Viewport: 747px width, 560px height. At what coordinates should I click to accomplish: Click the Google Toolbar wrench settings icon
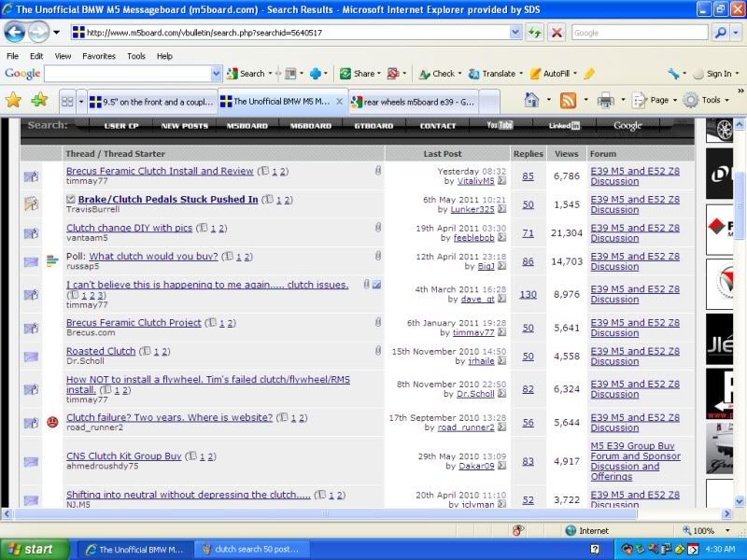coord(673,74)
